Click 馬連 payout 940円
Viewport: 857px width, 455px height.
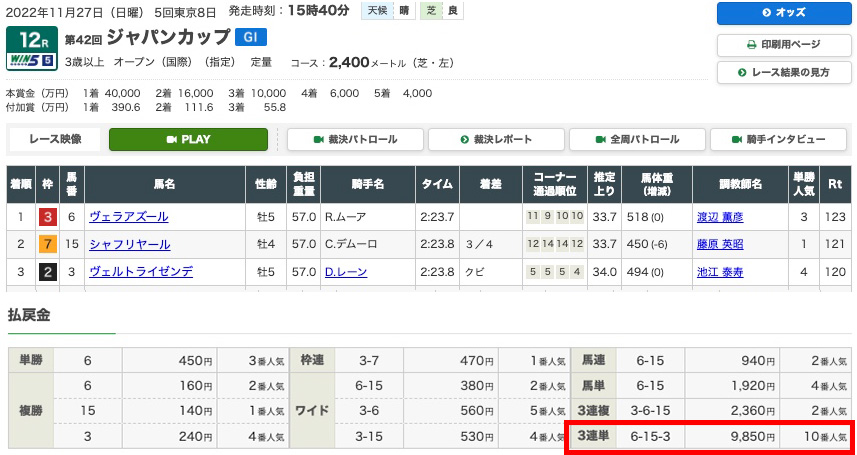758,360
